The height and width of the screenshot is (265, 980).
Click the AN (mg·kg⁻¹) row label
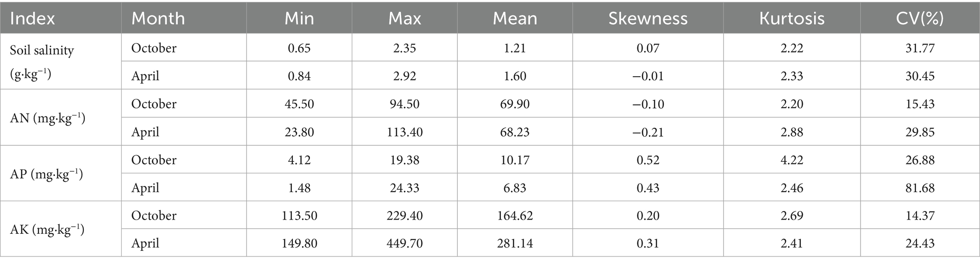click(x=47, y=118)
